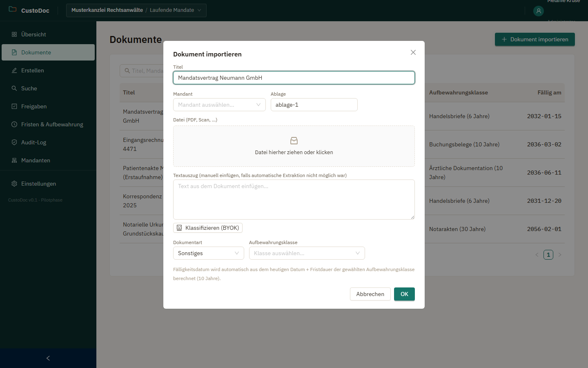The width and height of the screenshot is (588, 368).
Task: Open the Klasse auswählen dropdown
Action: (307, 253)
